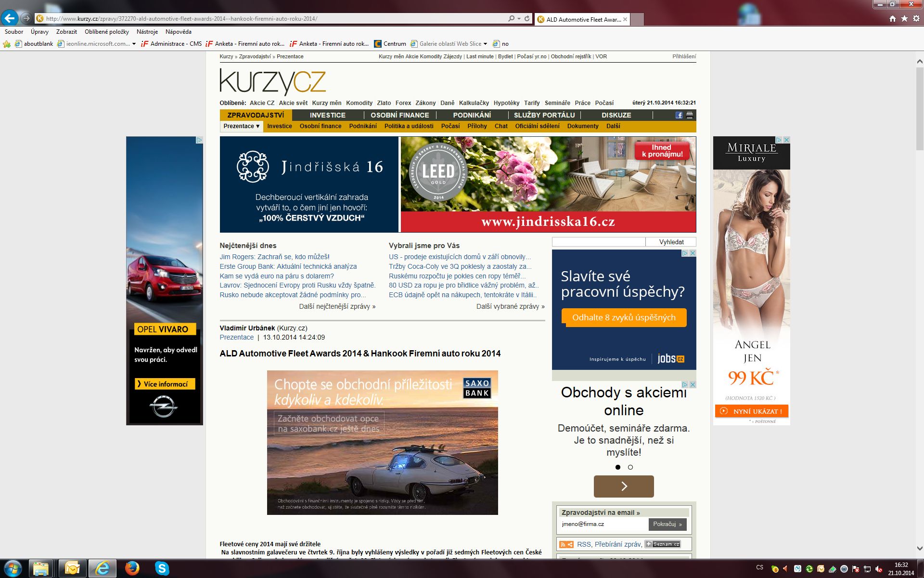This screenshot has width=924, height=578.
Task: Open the Soubor menu
Action: (x=14, y=32)
